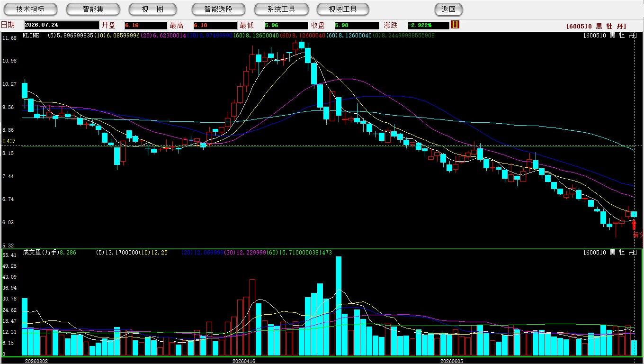Screen dimensions: 644x364
Task: Open the 视图工具 button
Action: click(343, 9)
